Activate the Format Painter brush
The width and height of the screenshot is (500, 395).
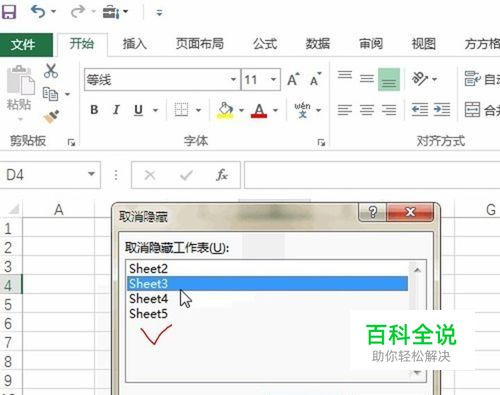point(51,116)
